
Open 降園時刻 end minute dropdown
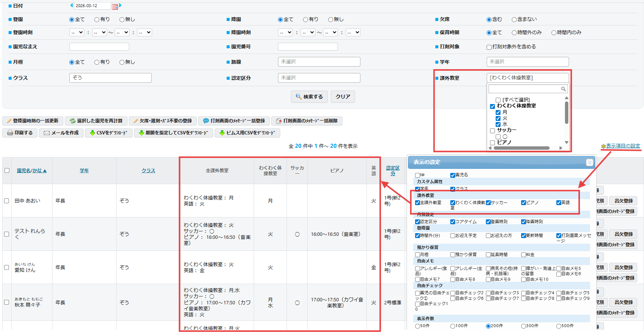[x=353, y=33]
